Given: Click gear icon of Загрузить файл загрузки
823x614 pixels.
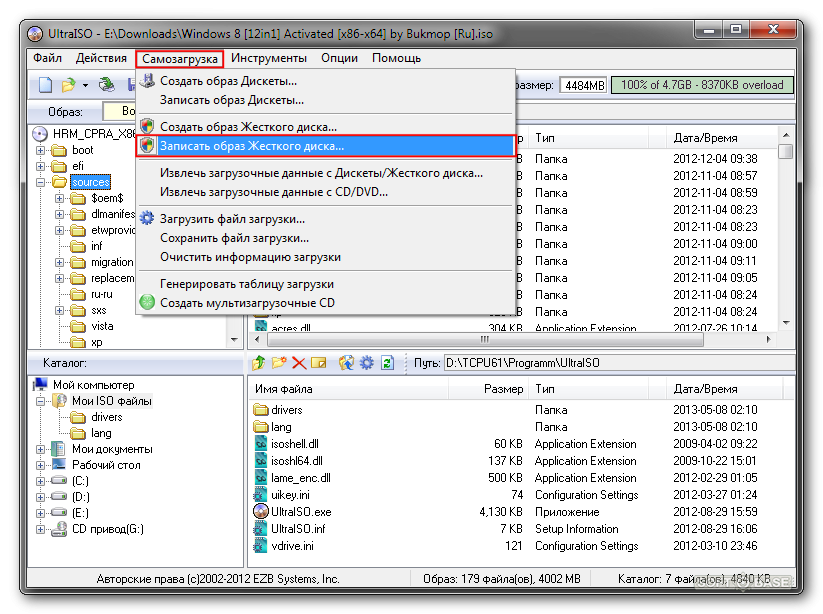Looking at the screenshot, I should (x=147, y=218).
